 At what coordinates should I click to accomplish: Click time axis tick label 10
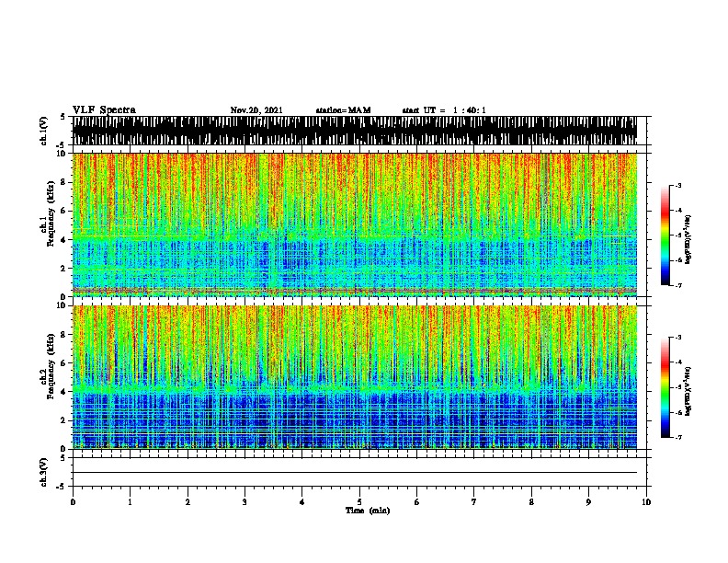pyautogui.click(x=646, y=502)
